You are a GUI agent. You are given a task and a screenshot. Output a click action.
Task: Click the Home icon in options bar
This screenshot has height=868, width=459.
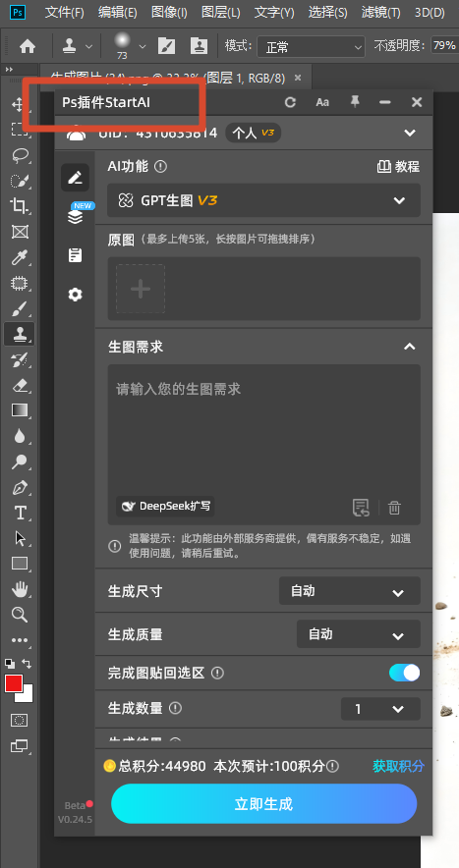coord(28,46)
